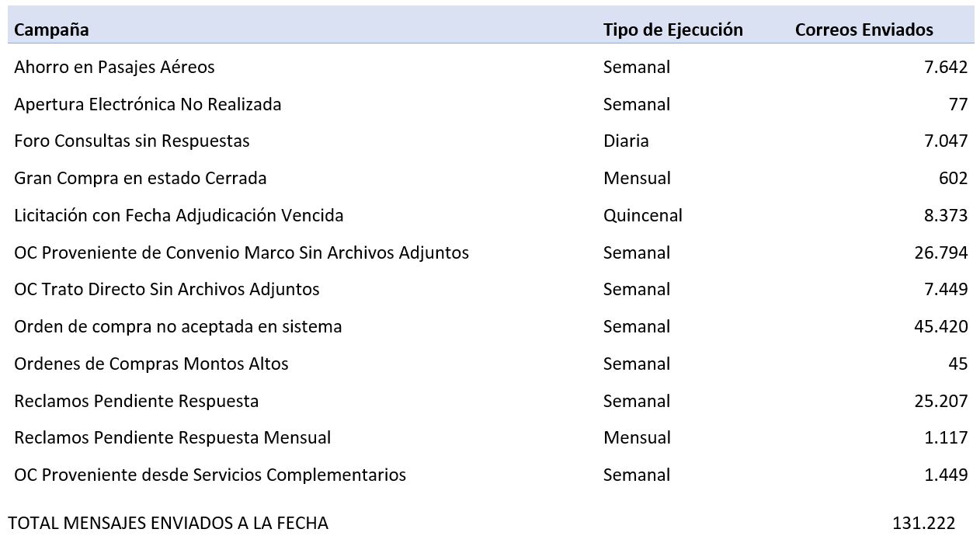
Task: Click Foro Consultas sin Respuestas cell
Action: [132, 141]
